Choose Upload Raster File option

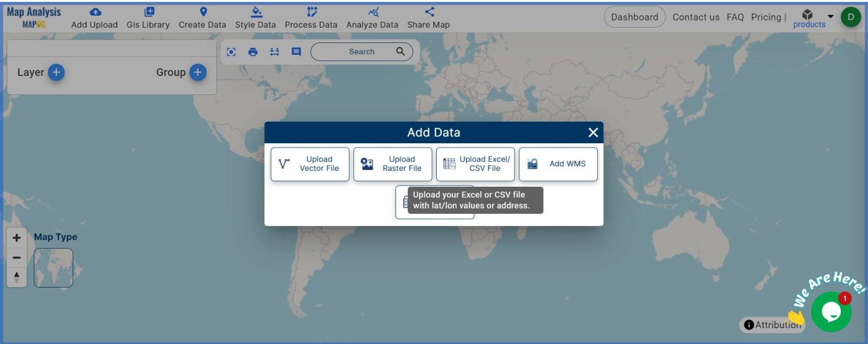point(393,164)
